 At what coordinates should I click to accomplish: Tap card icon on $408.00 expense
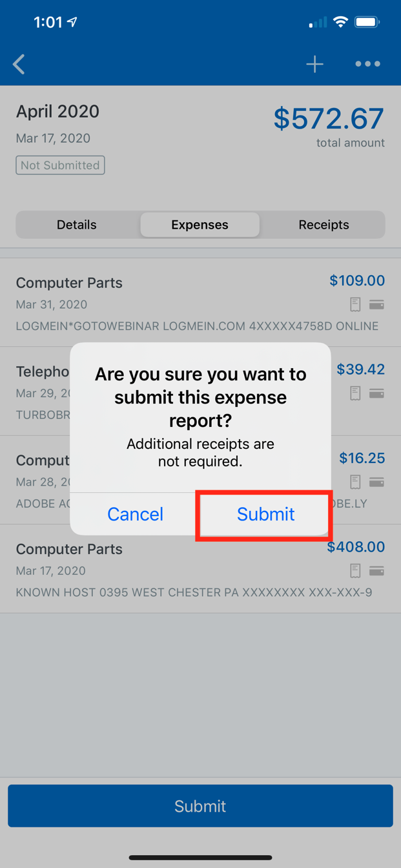376,570
